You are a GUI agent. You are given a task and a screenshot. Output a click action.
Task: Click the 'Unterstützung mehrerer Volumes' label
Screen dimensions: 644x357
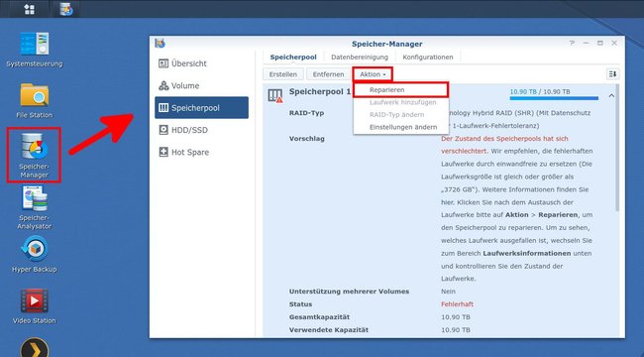[x=349, y=292]
